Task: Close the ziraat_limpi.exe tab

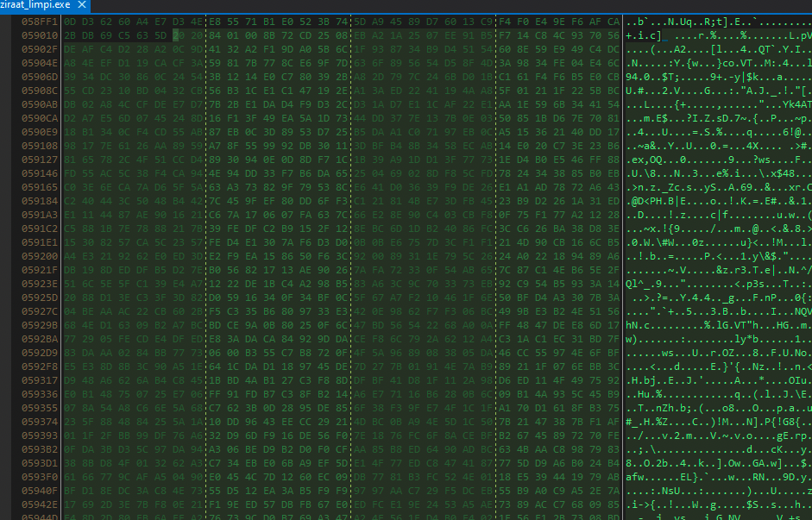Action: pyautogui.click(x=82, y=5)
